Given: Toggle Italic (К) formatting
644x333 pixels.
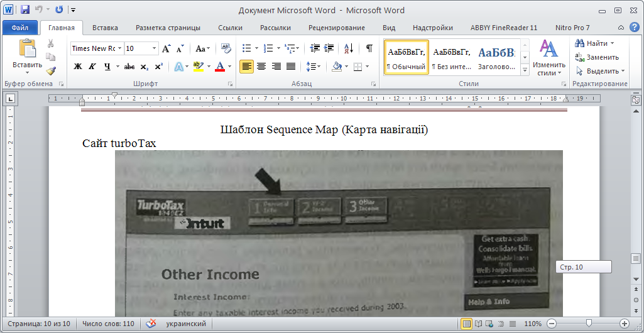Looking at the screenshot, I should [x=92, y=67].
